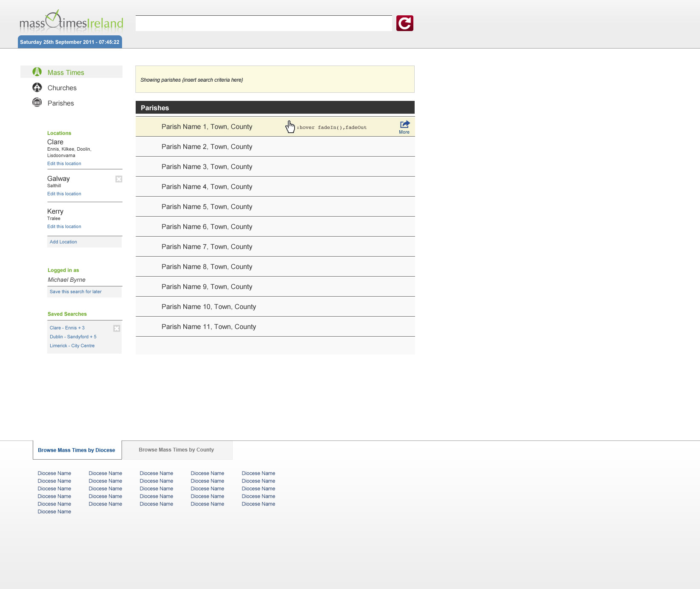The image size is (700, 589).
Task: Switch to Browse Mass Times by County tab
Action: [x=176, y=450]
